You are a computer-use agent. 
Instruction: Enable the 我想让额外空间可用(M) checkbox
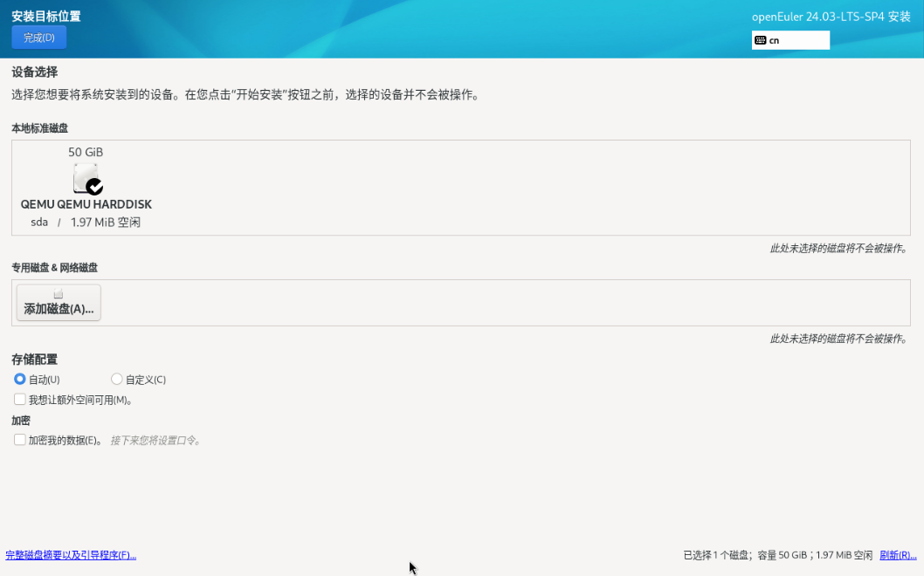[20, 400]
